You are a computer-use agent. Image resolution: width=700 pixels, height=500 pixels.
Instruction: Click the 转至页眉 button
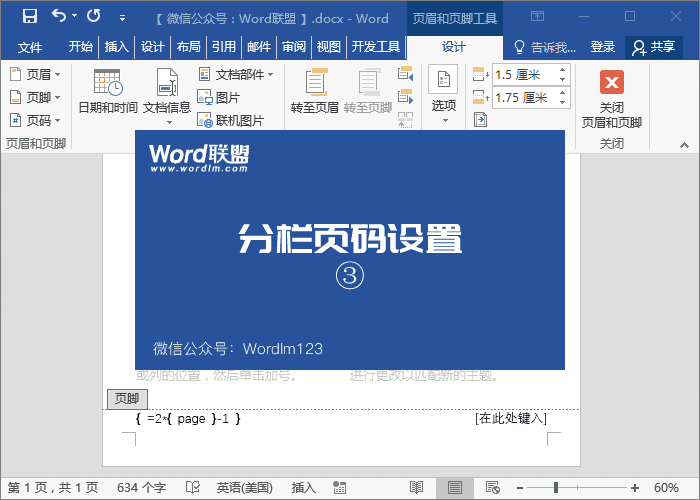[x=315, y=92]
